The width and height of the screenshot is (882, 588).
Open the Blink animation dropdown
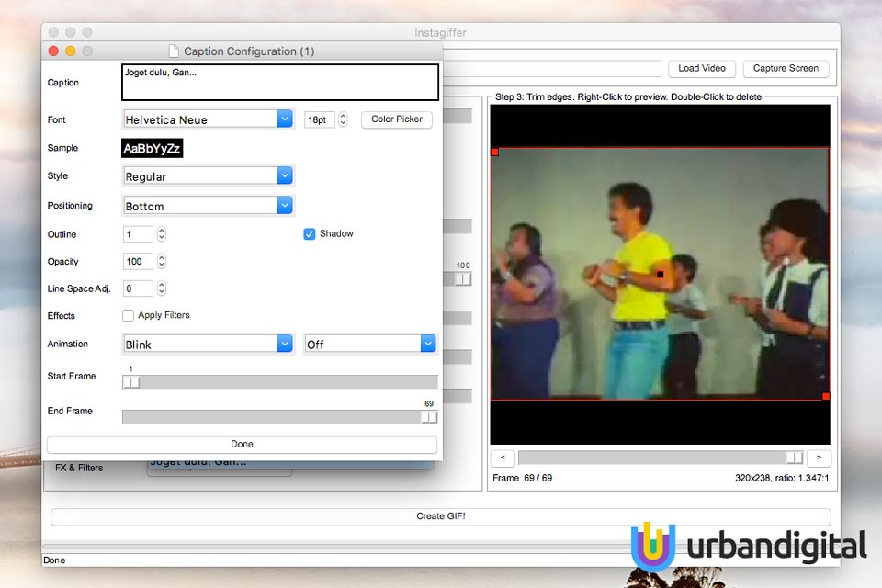(209, 344)
